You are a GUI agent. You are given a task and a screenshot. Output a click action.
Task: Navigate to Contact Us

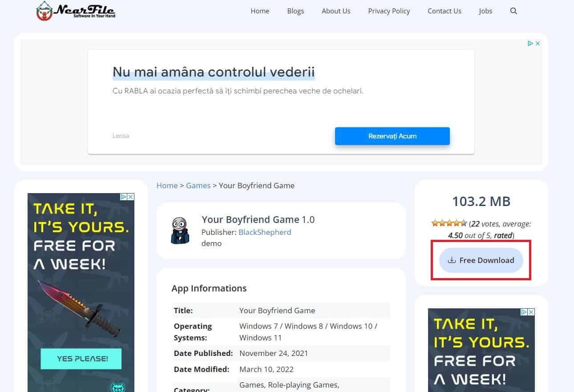coord(445,11)
